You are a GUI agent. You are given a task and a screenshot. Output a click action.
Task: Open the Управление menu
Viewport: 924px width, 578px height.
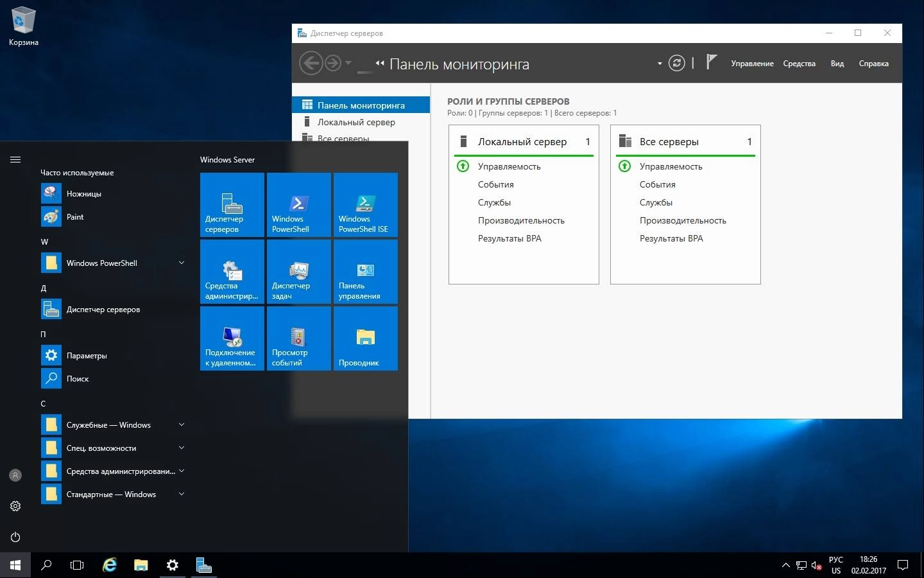tap(752, 64)
